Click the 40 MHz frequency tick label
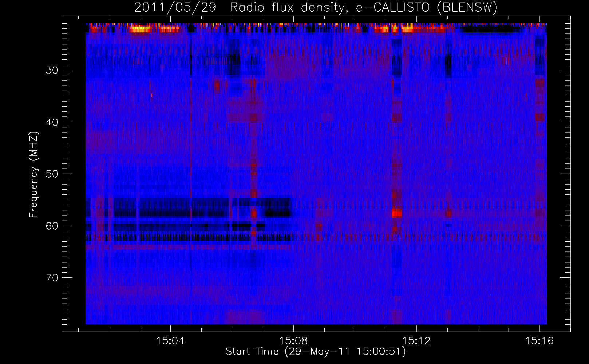Viewport: 589px width, 364px height. coord(52,122)
